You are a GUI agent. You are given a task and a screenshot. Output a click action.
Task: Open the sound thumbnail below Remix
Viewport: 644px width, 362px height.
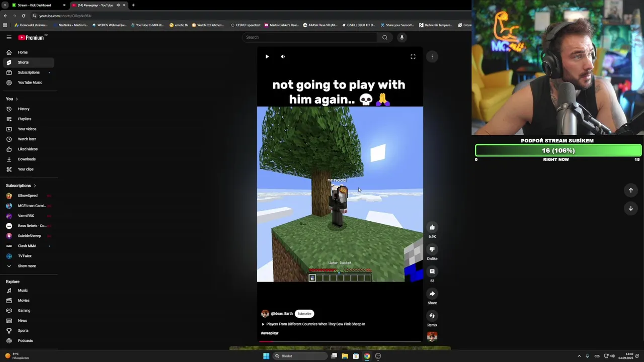click(432, 337)
